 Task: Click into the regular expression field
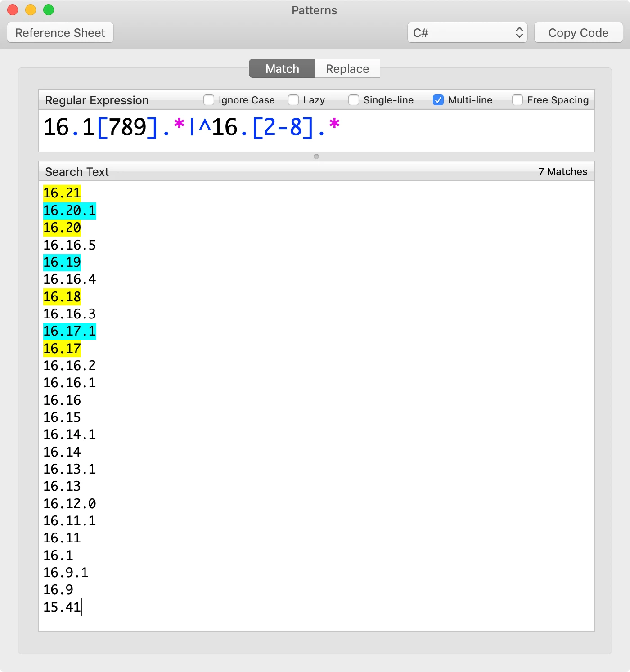click(x=316, y=130)
